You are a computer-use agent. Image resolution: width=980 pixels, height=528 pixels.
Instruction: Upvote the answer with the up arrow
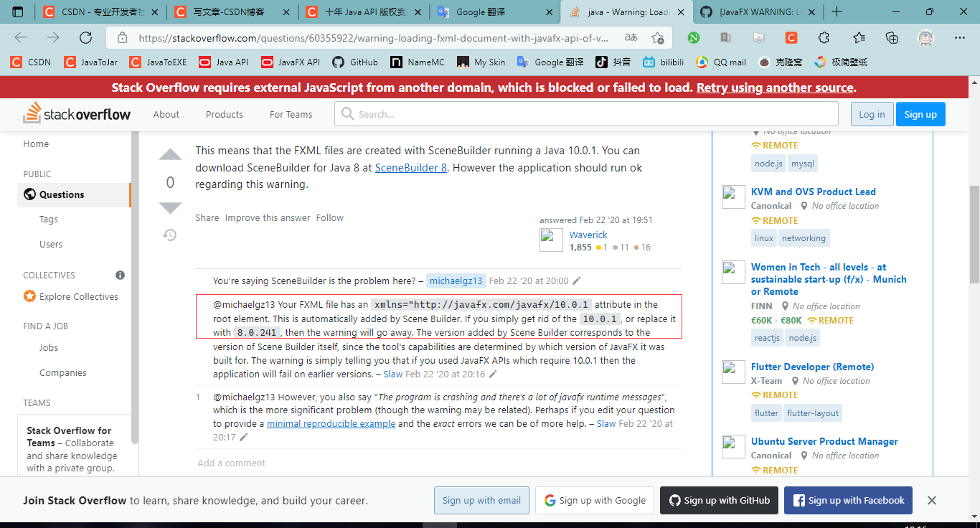tap(170, 154)
